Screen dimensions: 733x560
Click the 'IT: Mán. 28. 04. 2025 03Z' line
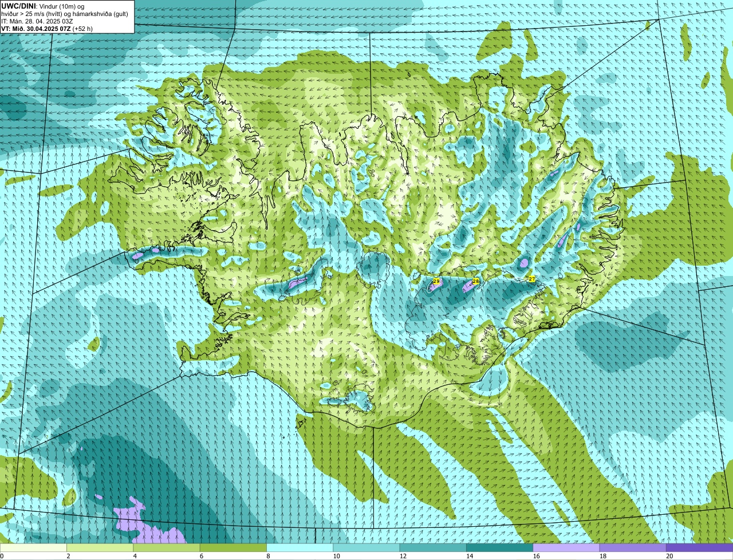tap(37, 21)
